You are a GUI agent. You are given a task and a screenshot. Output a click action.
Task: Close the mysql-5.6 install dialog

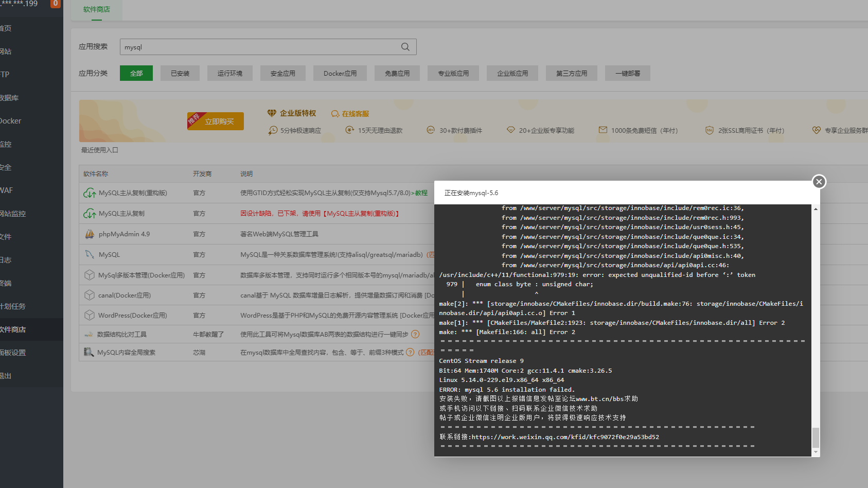click(819, 182)
